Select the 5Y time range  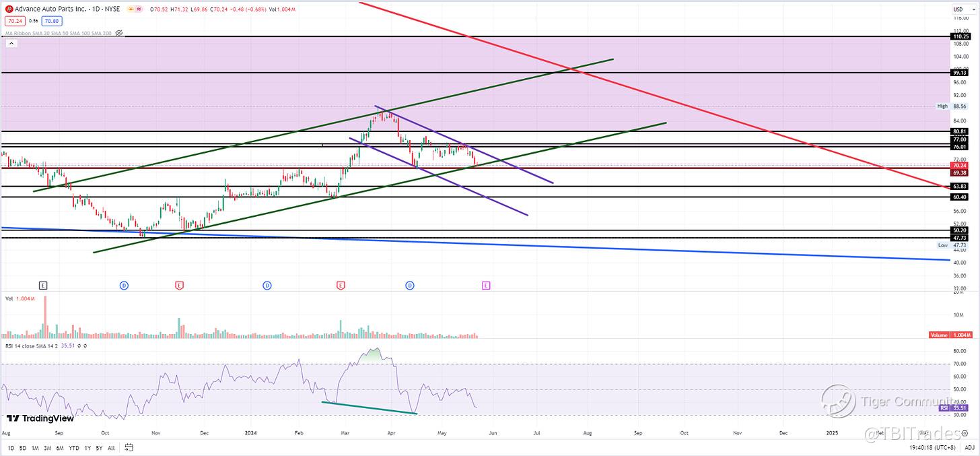[100, 447]
